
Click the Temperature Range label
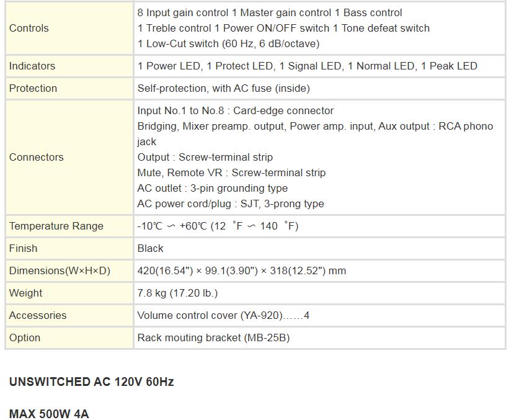pyautogui.click(x=56, y=226)
